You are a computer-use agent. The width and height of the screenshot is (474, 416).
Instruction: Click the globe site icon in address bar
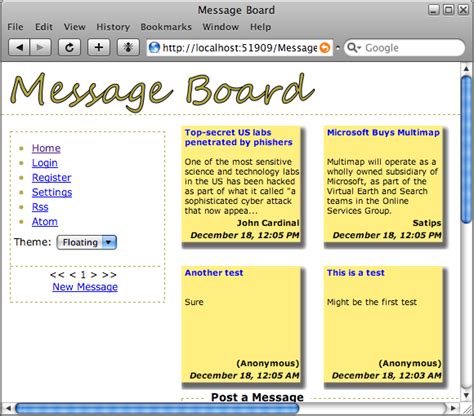[x=154, y=48]
